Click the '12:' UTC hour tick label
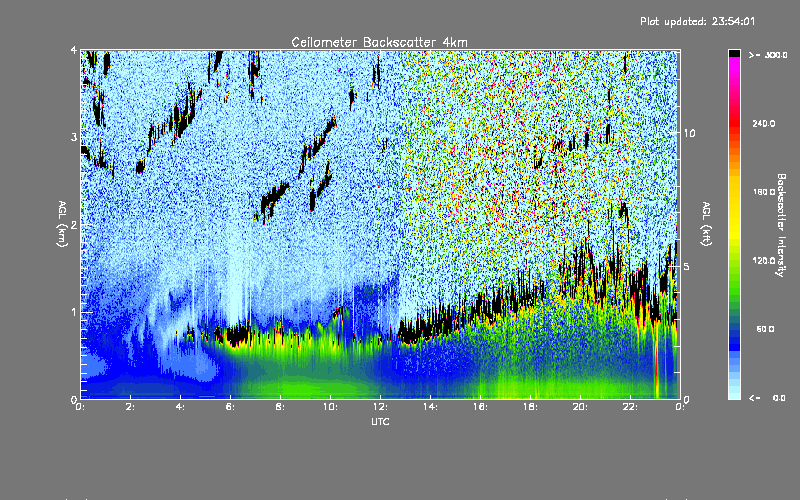 [x=380, y=407]
